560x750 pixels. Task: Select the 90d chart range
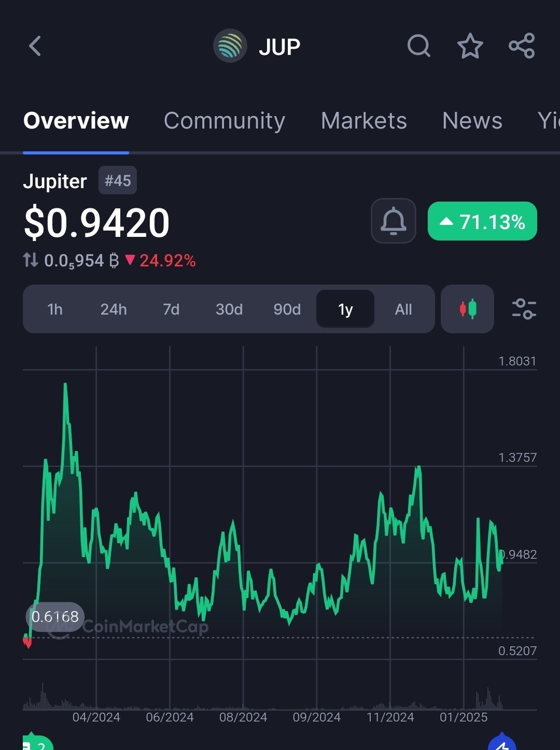(x=287, y=309)
